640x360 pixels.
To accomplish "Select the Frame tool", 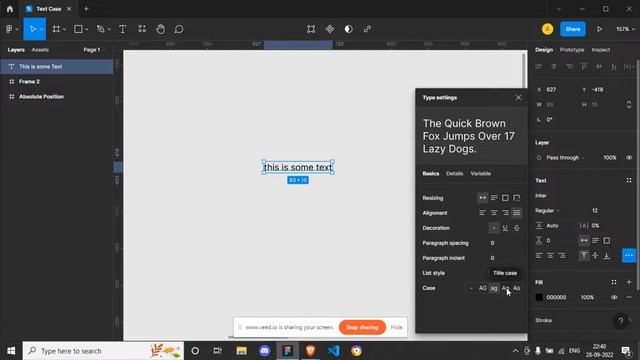I will click(x=56, y=29).
